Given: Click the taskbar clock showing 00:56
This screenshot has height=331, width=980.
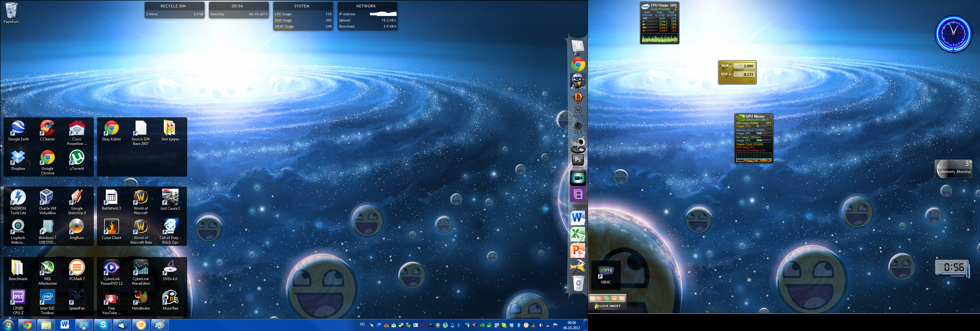Looking at the screenshot, I should pos(571,325).
